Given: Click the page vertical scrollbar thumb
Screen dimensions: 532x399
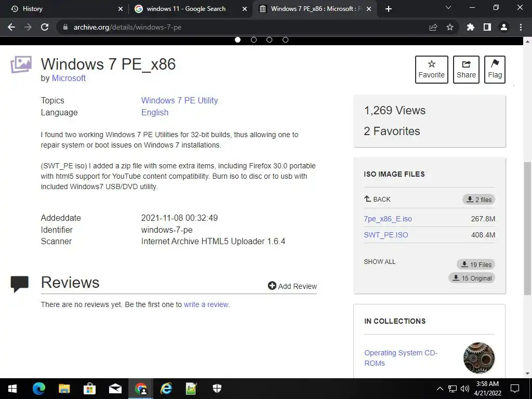Looking at the screenshot, I should click(527, 228).
